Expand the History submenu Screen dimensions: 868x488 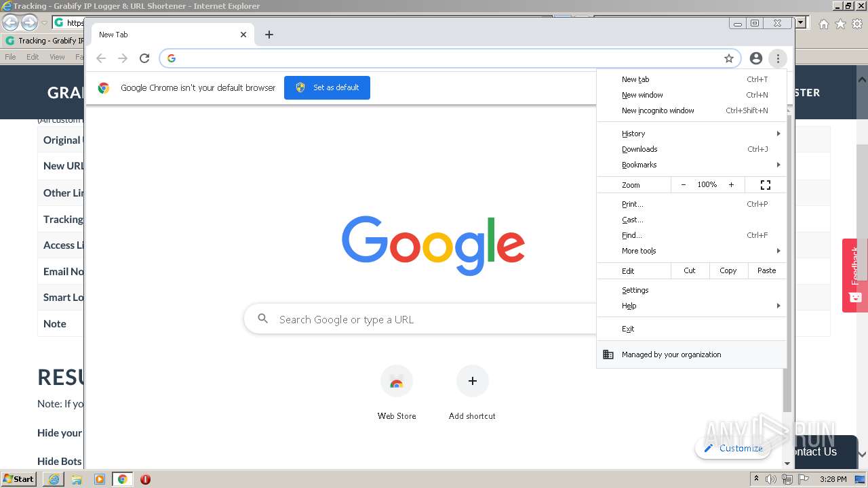(x=692, y=134)
